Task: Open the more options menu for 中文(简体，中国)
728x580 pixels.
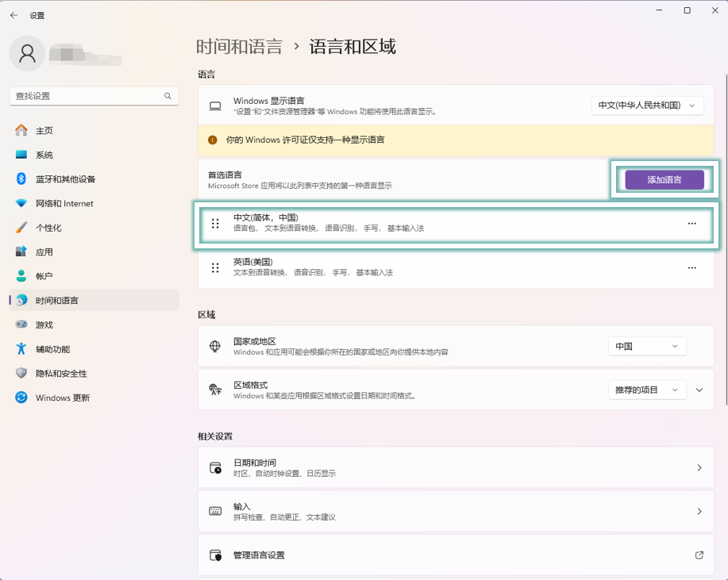Action: point(691,224)
